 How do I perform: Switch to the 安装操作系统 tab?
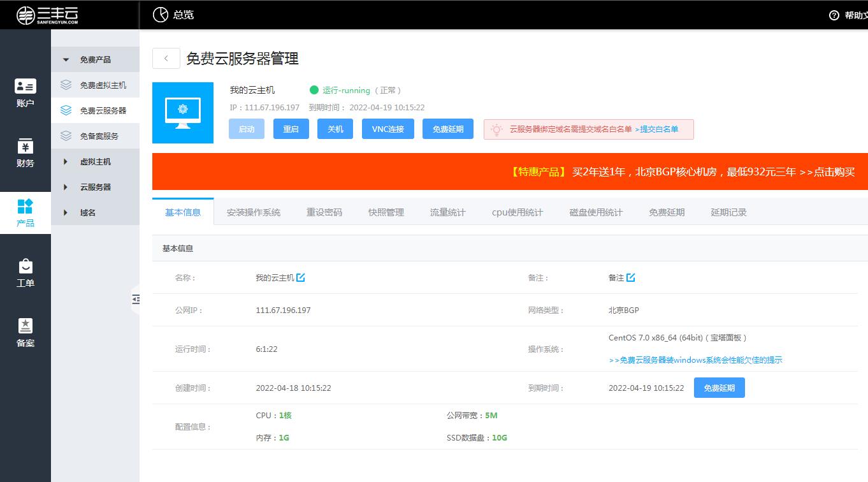[x=254, y=212]
